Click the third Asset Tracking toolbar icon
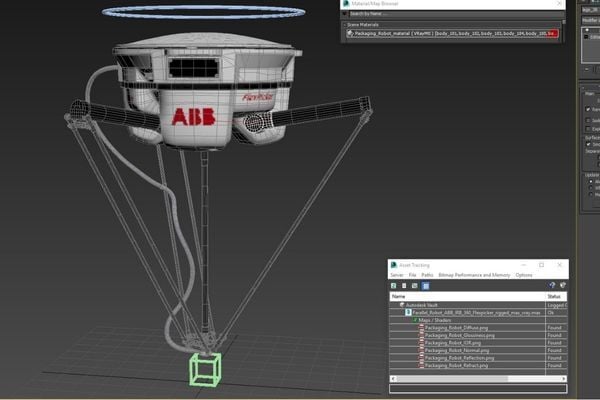 tap(412, 285)
